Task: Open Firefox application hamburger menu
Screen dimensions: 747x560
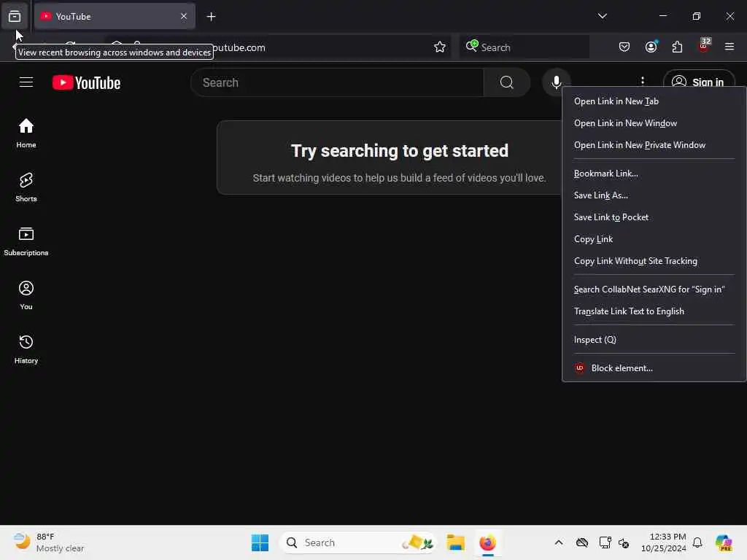Action: point(729,47)
